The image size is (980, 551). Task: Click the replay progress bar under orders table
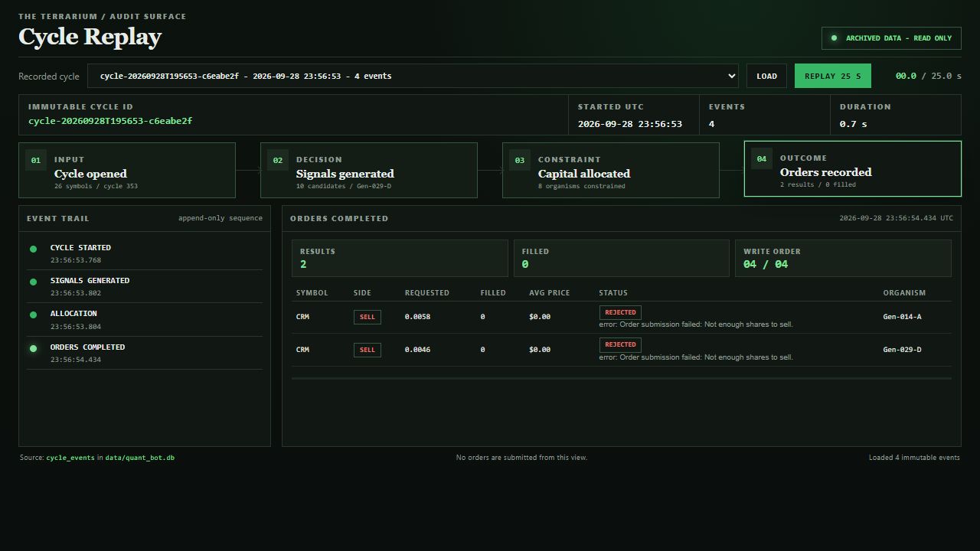point(622,378)
